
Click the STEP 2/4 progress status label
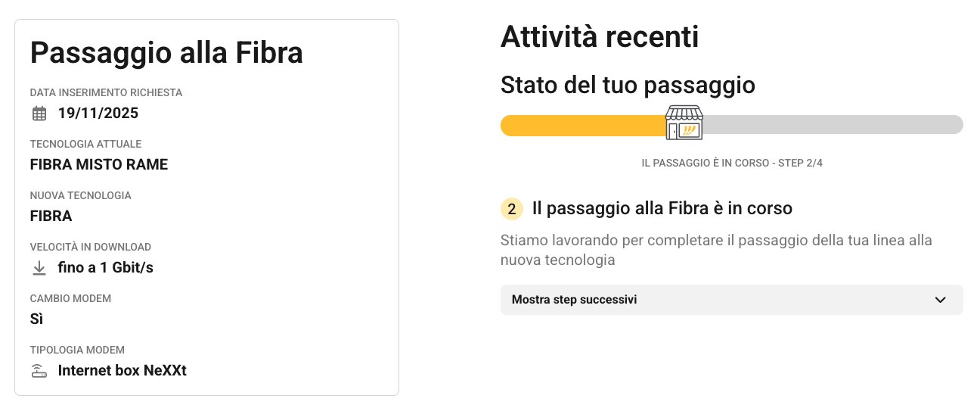click(731, 163)
